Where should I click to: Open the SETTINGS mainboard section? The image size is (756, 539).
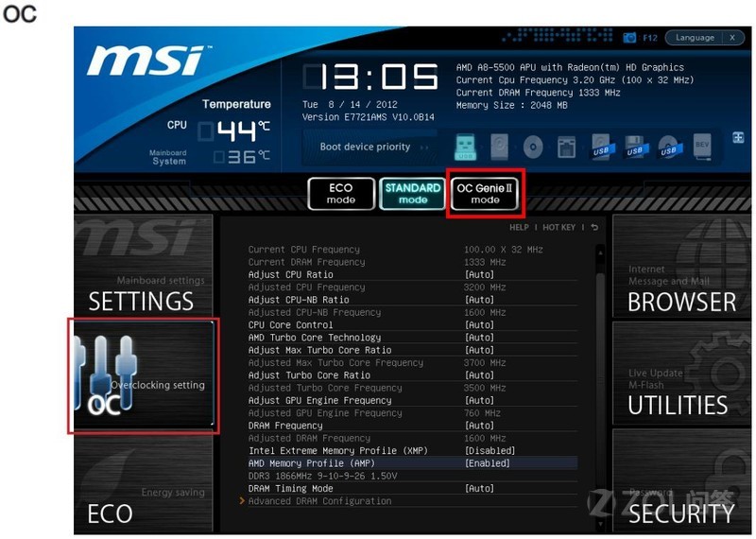(x=144, y=267)
